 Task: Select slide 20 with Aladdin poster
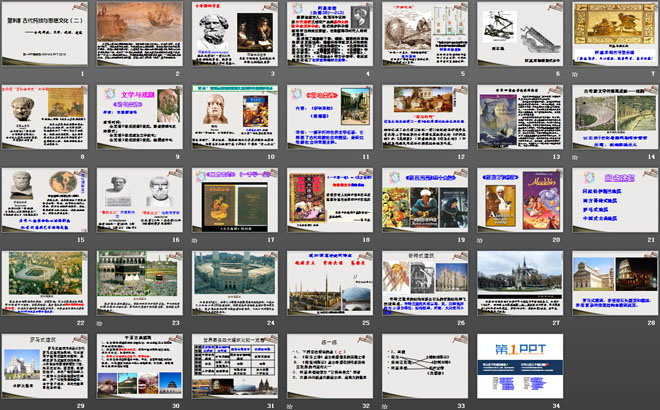point(520,200)
